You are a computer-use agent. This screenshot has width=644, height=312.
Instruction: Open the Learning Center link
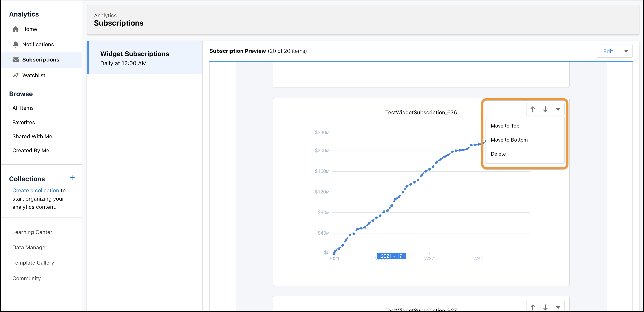33,232
